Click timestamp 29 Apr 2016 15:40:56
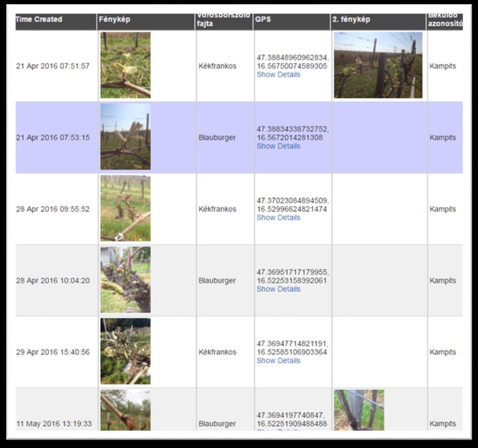The width and height of the screenshot is (478, 448). point(53,352)
